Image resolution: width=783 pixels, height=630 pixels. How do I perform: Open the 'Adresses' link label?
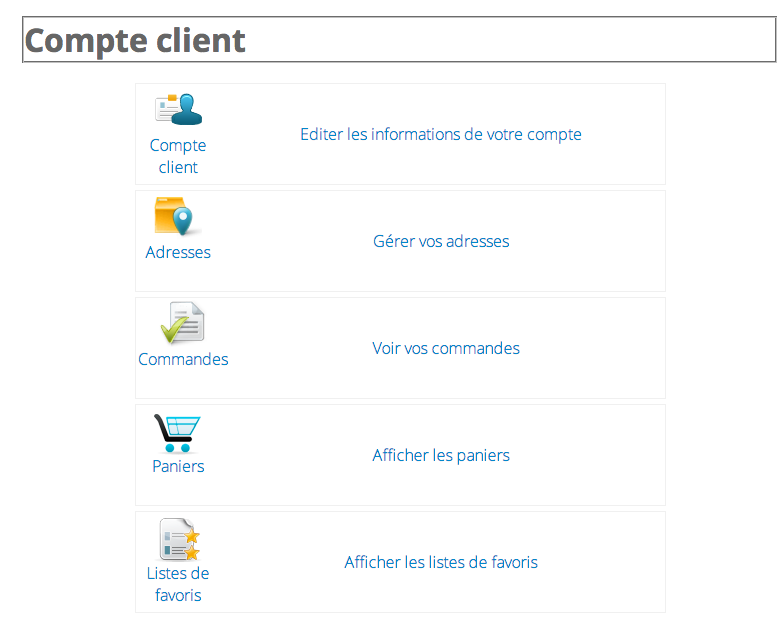[178, 252]
